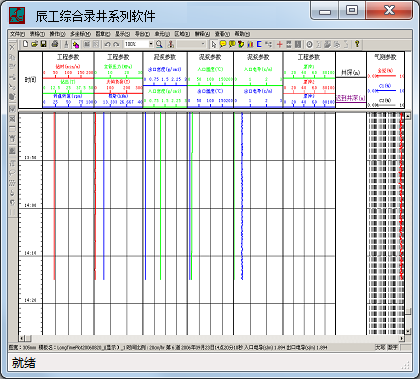Click the Print icon

[55, 44]
